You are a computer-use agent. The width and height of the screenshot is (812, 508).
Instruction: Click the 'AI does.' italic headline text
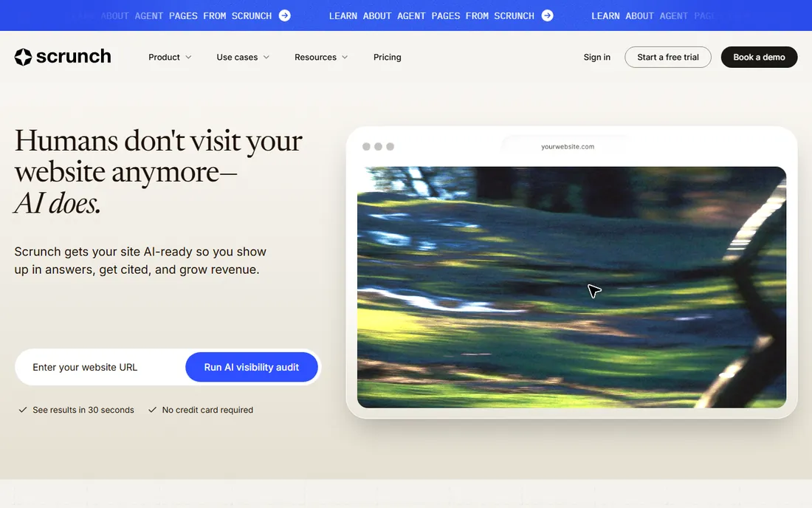coord(57,204)
